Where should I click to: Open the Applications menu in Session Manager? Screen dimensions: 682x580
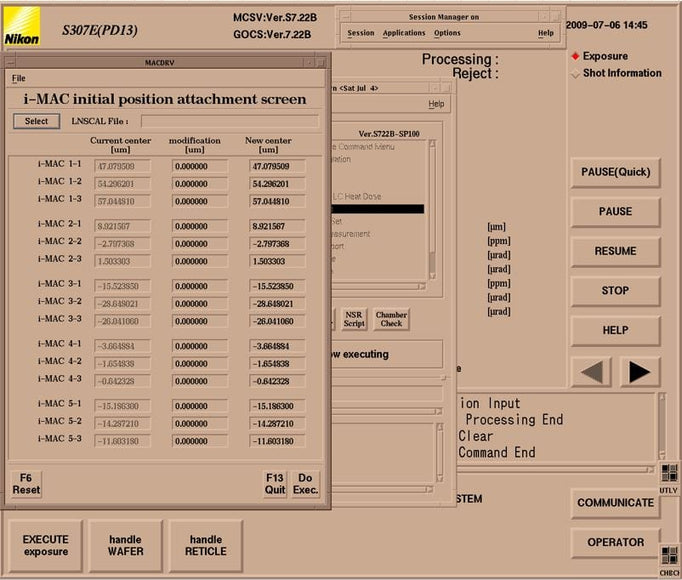click(x=404, y=33)
